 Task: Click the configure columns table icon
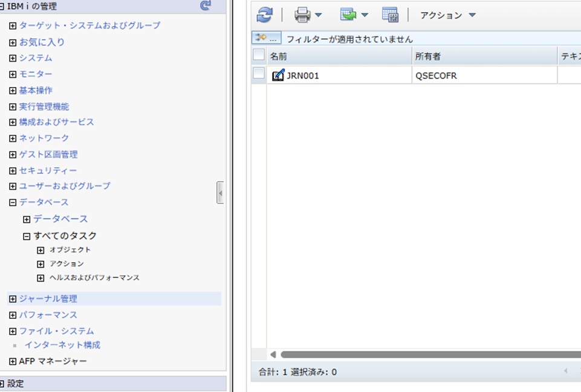[390, 14]
